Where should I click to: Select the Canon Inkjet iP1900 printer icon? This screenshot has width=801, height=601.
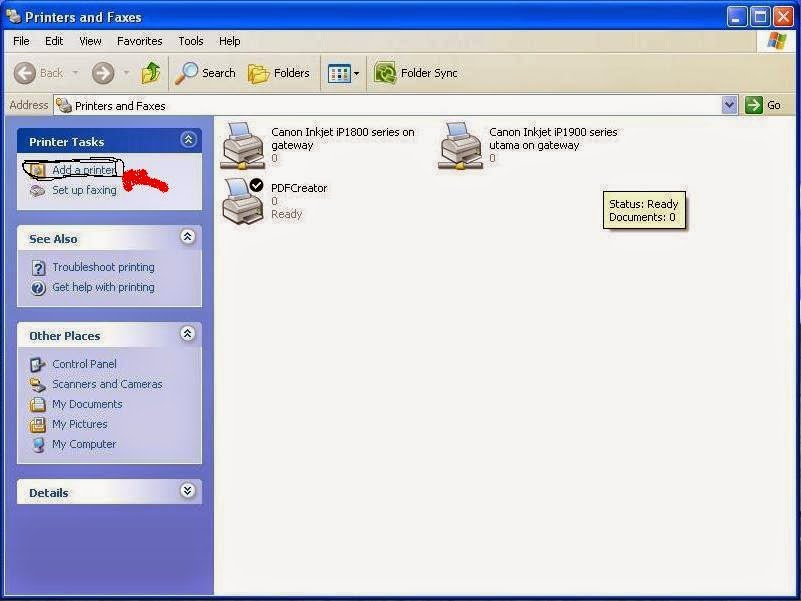pyautogui.click(x=459, y=143)
